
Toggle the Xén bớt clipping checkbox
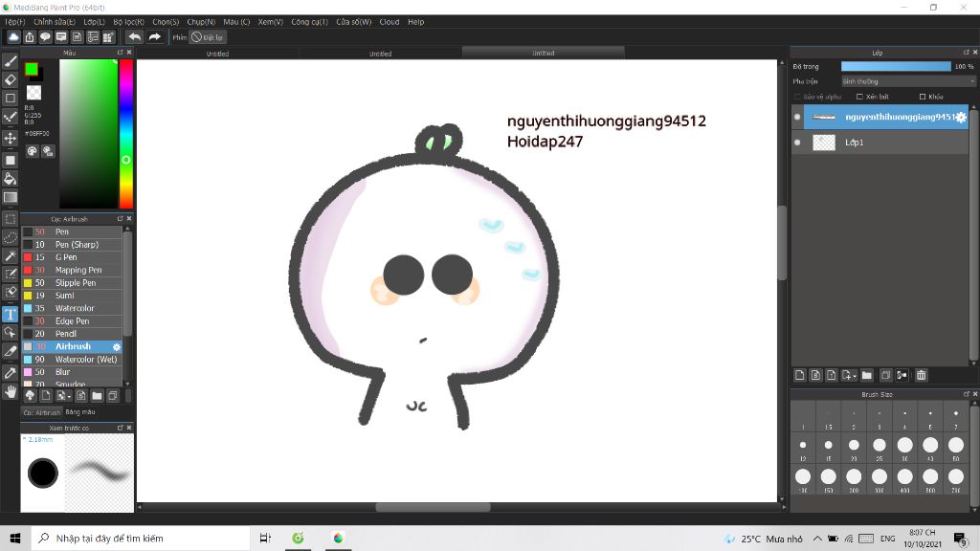[860, 97]
